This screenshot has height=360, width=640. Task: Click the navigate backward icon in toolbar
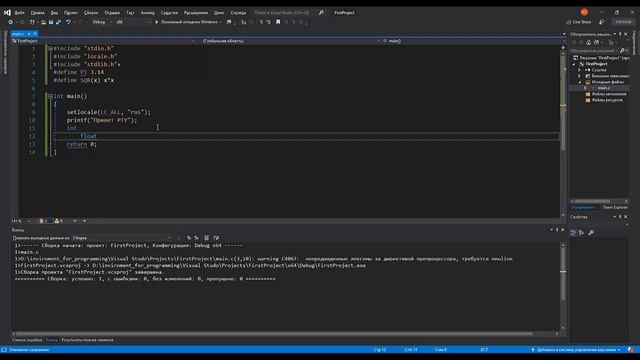11,22
